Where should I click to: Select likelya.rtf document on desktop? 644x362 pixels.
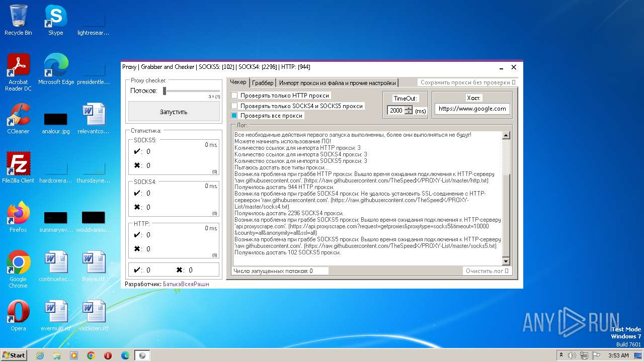point(94,266)
